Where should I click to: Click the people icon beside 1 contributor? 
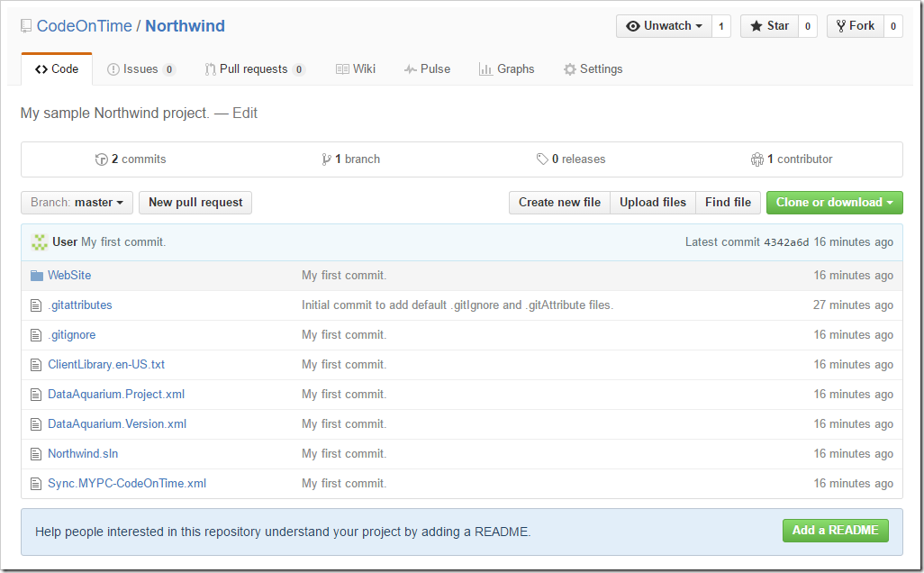click(x=757, y=159)
